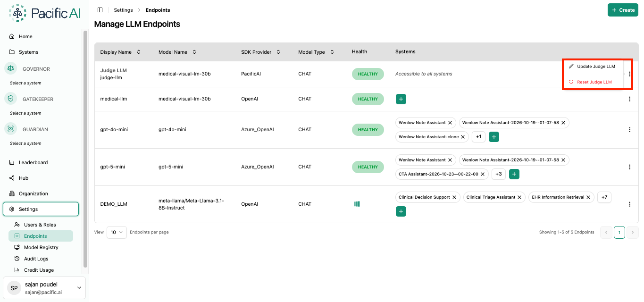Open the three-dot menu for gpt-4o-mini
Image resolution: width=644 pixels, height=302 pixels.
629,130
